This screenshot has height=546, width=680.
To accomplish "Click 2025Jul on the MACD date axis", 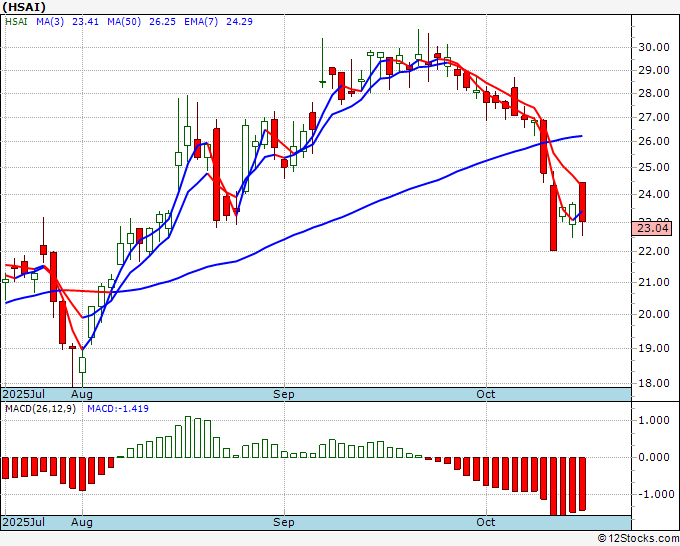I will (24, 522).
